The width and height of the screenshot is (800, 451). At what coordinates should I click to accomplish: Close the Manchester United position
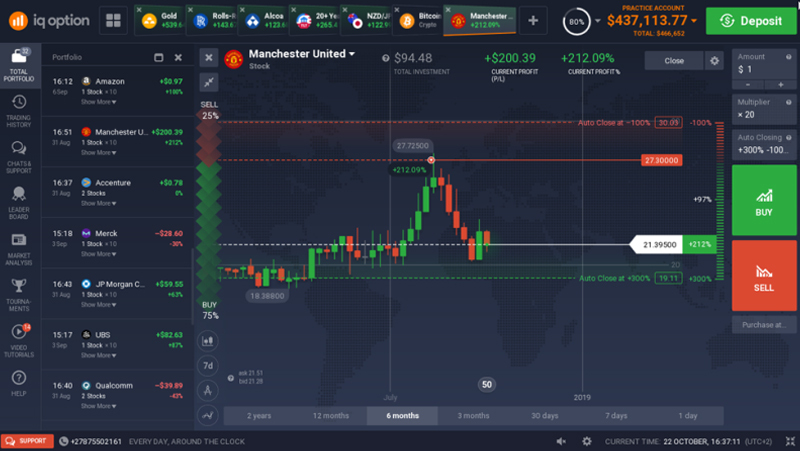pyautogui.click(x=674, y=61)
